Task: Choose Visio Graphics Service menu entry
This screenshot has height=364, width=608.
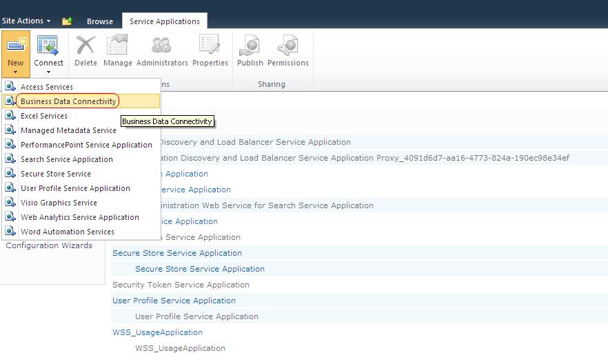Action: [x=81, y=203]
